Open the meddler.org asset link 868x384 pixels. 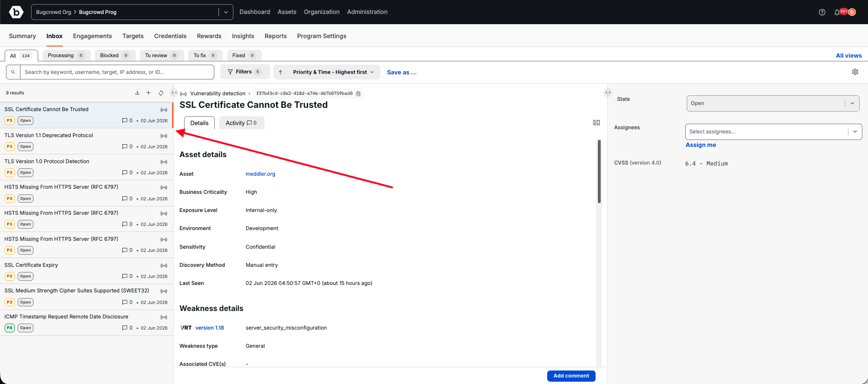pyautogui.click(x=260, y=174)
